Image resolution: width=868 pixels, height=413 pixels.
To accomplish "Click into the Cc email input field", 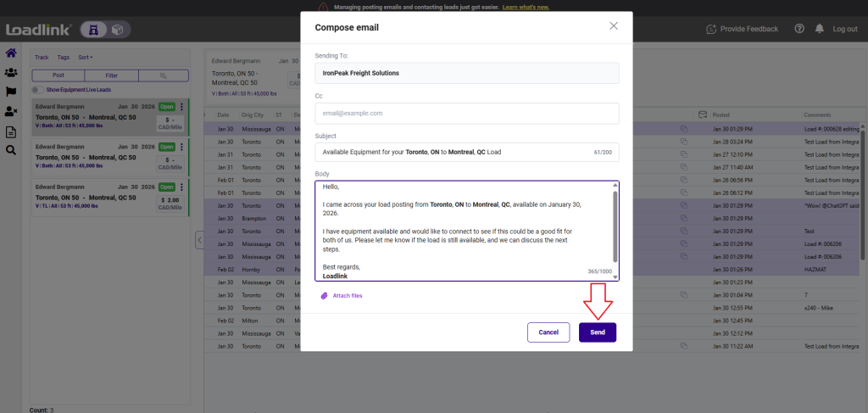I will coord(466,113).
